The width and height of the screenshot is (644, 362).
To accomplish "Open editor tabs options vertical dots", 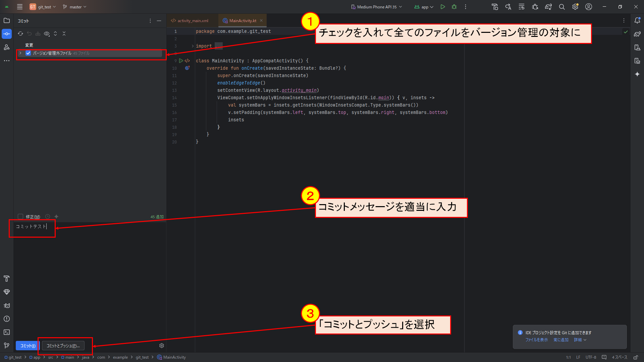I will click(x=624, y=20).
